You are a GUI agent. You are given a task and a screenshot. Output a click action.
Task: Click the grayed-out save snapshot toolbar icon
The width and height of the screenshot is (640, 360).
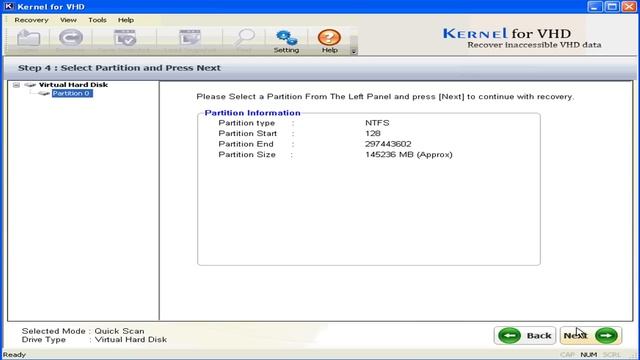click(x=124, y=38)
